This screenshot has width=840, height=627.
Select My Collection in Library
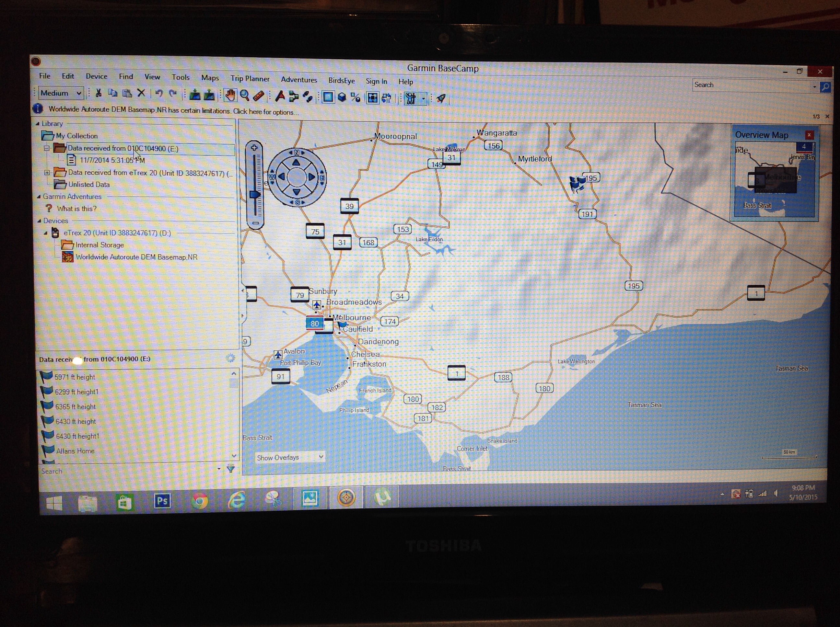coord(77,135)
